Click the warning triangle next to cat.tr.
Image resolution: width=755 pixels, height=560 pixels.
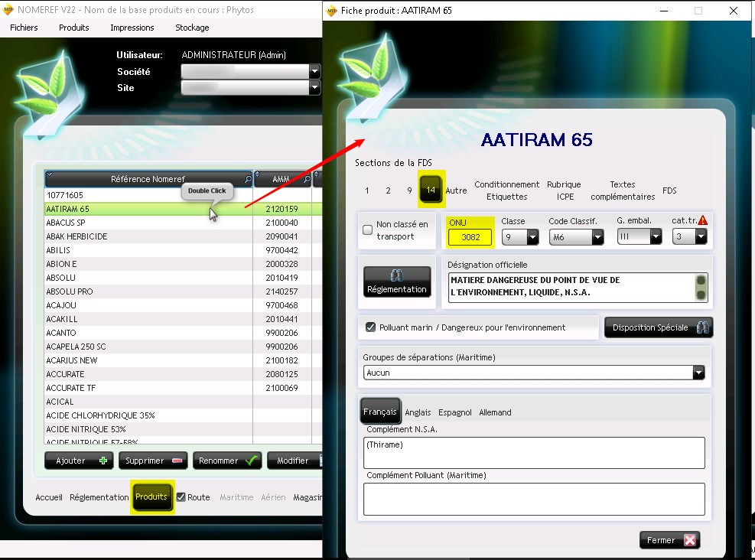(x=702, y=220)
